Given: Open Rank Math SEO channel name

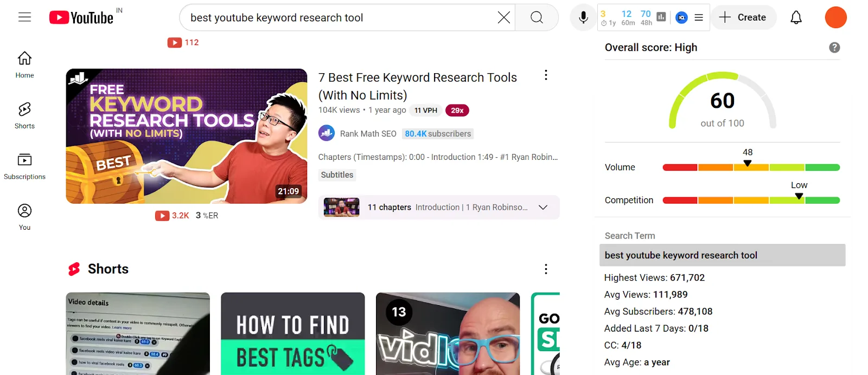Looking at the screenshot, I should [368, 134].
